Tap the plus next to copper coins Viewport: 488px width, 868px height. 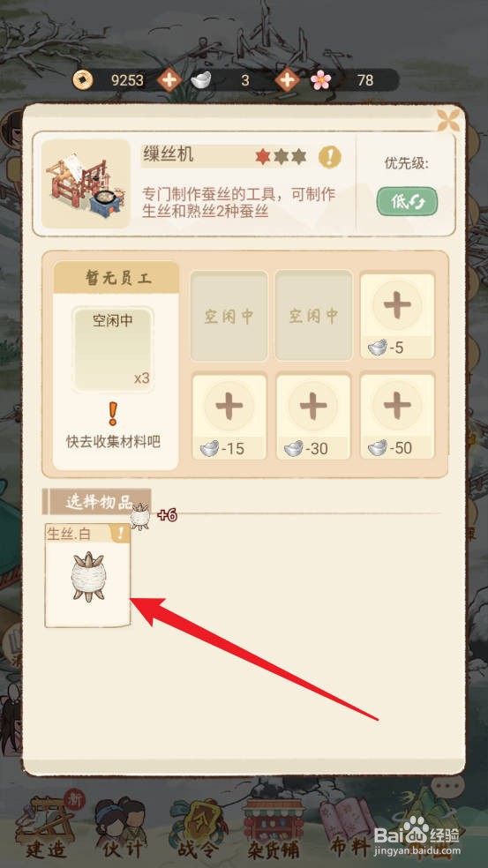click(x=169, y=81)
